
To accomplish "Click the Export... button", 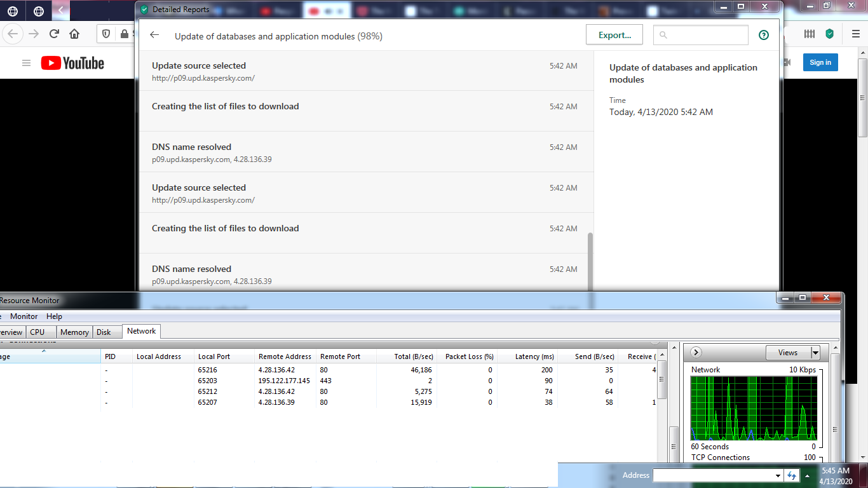I will point(614,35).
